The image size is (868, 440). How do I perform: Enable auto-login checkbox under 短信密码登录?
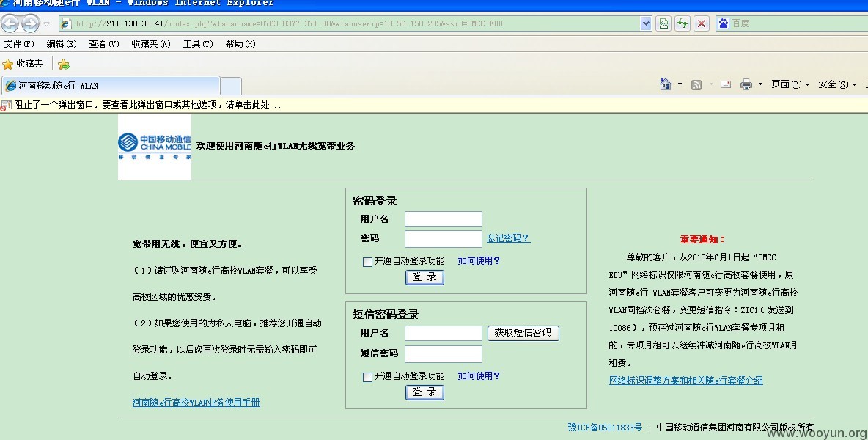[367, 377]
